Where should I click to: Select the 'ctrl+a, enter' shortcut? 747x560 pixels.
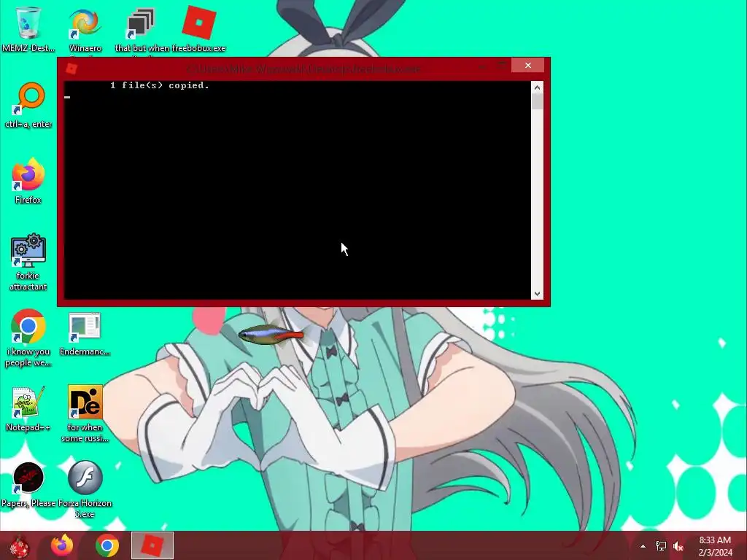click(x=28, y=105)
